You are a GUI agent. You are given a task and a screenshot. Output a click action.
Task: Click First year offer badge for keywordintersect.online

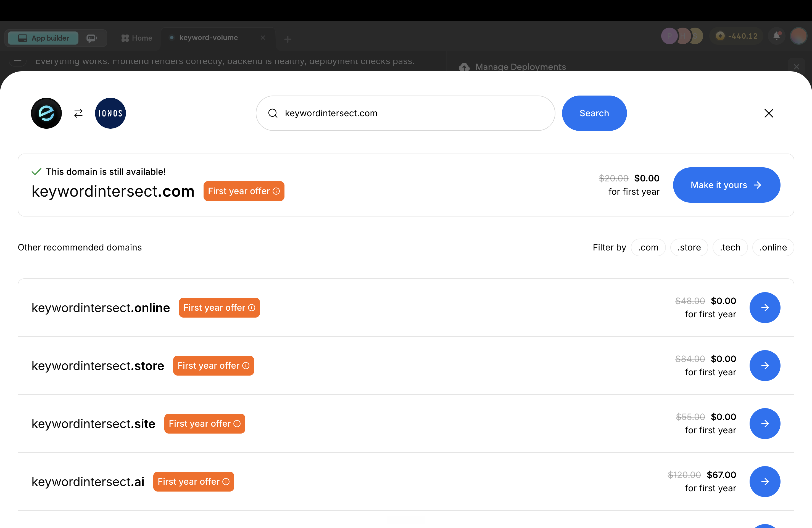219,308
